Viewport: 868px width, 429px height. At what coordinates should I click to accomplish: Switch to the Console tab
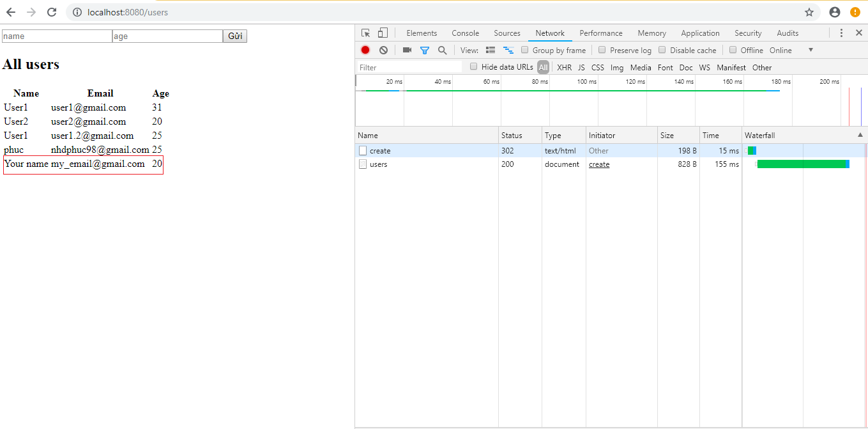465,33
